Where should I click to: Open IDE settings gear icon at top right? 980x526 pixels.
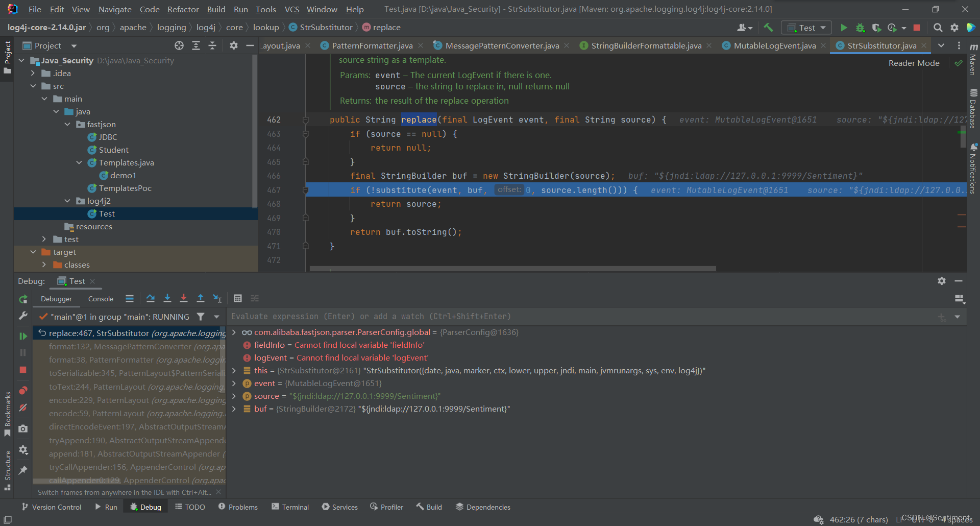(954, 28)
